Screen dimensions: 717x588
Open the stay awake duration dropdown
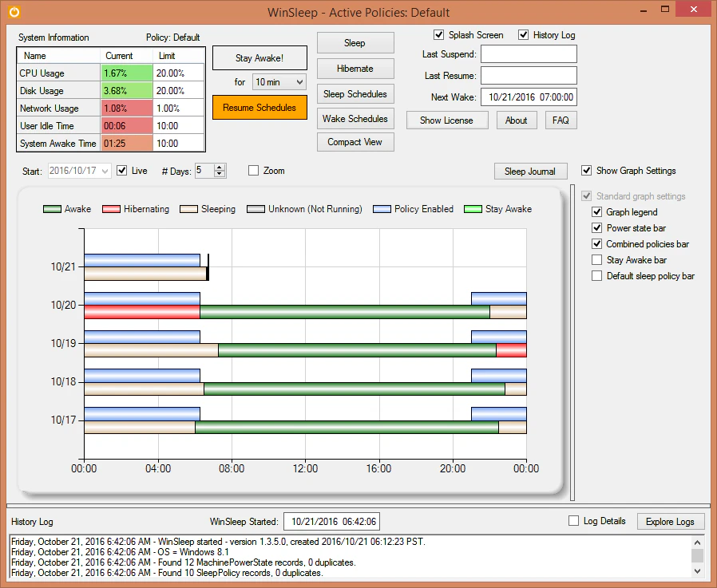tap(279, 82)
